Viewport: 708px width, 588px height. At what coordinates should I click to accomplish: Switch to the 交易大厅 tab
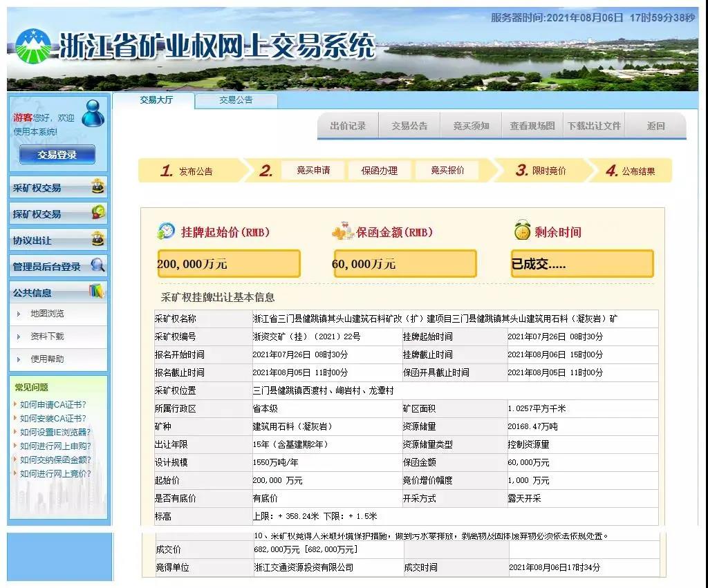pos(156,100)
